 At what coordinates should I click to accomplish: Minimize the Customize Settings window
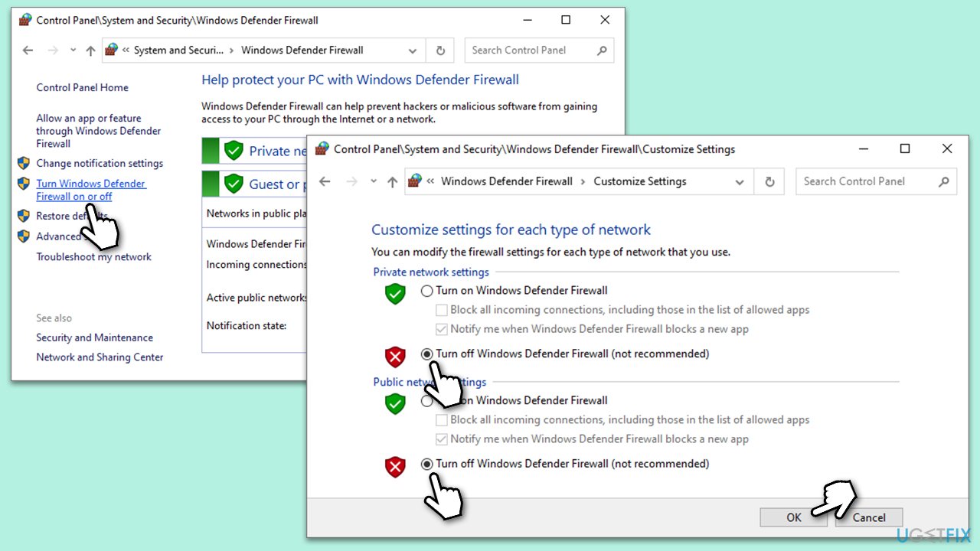point(863,148)
